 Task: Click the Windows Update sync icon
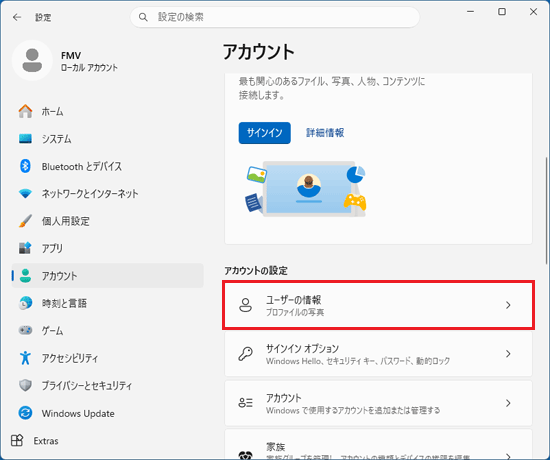(x=25, y=413)
